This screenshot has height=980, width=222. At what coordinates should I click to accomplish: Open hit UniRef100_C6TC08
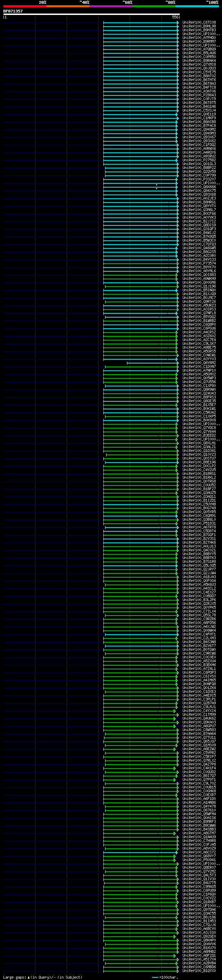pos(199,23)
